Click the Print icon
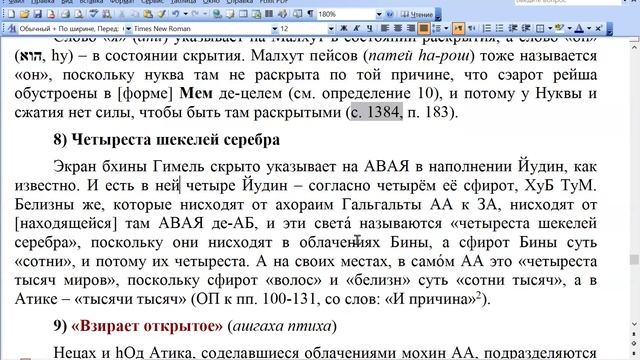Viewport: 640px width, 360px height. click(x=65, y=14)
